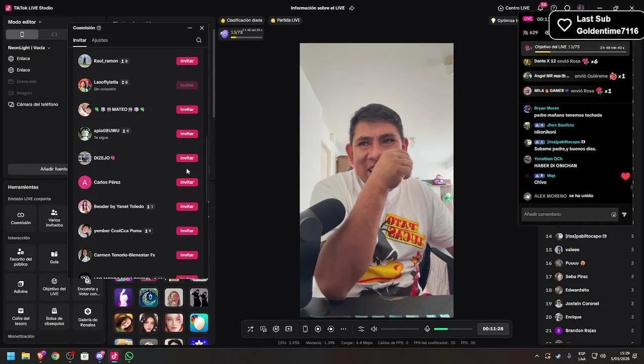Open Cofre del tesoro tool

click(x=21, y=316)
